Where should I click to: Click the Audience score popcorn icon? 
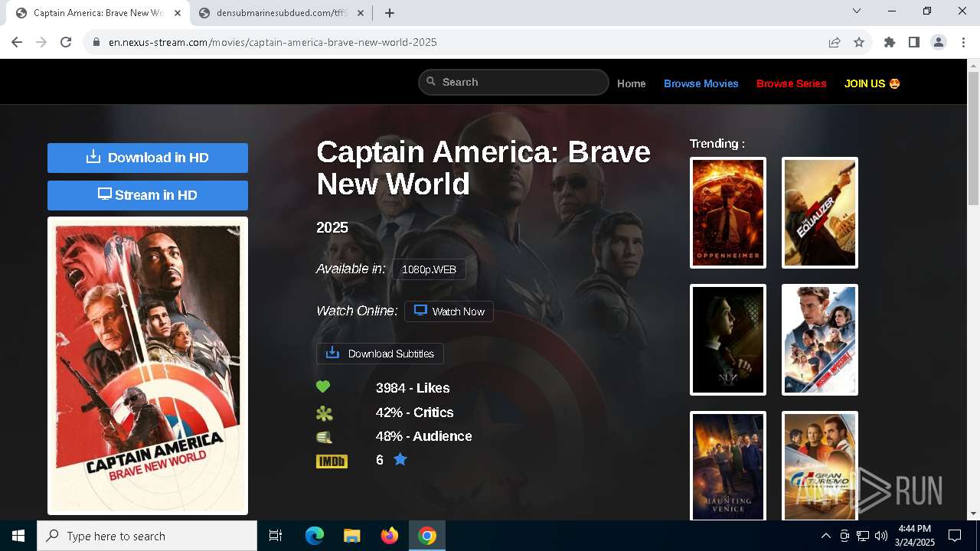pos(324,437)
